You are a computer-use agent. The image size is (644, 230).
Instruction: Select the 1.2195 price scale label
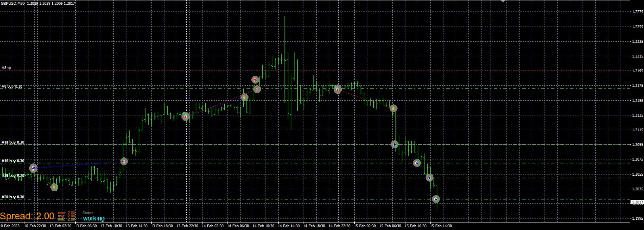click(638, 71)
